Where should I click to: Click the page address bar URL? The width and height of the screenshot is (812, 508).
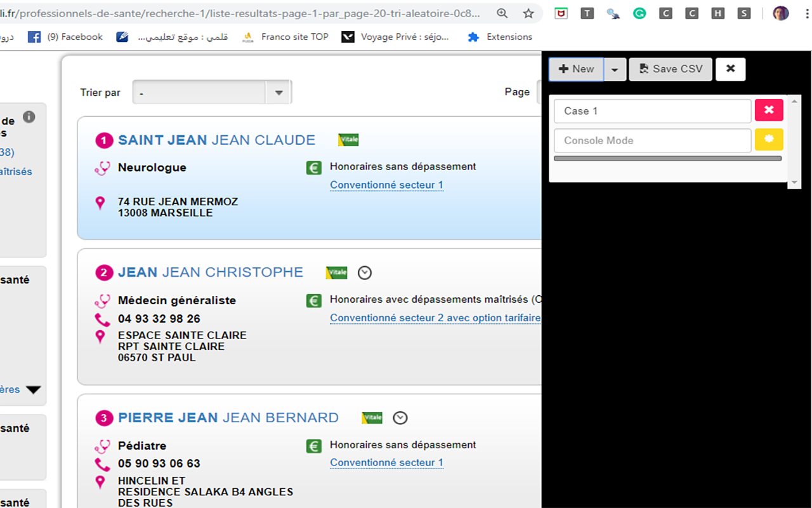pyautogui.click(x=241, y=13)
